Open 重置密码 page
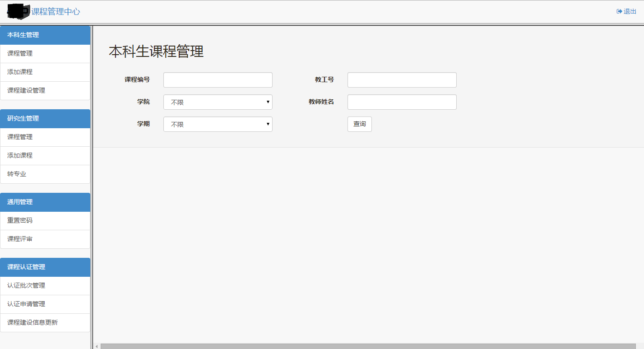This screenshot has height=349, width=644. (x=45, y=220)
